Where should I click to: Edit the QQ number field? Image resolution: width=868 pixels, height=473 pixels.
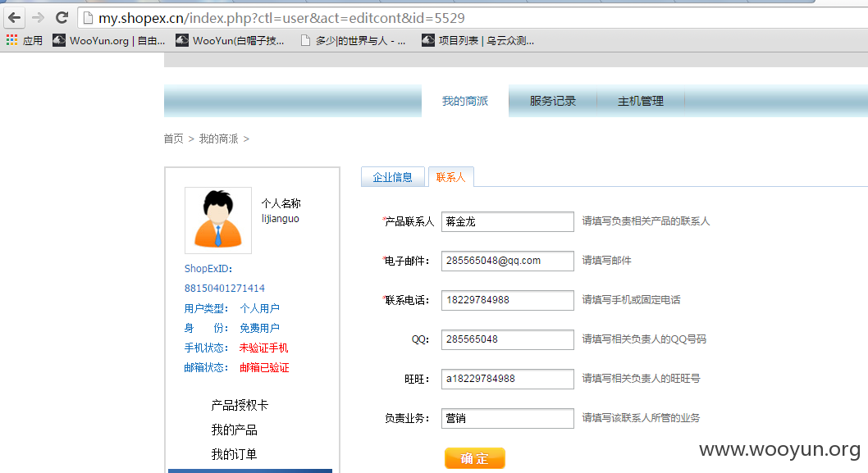pyautogui.click(x=508, y=339)
